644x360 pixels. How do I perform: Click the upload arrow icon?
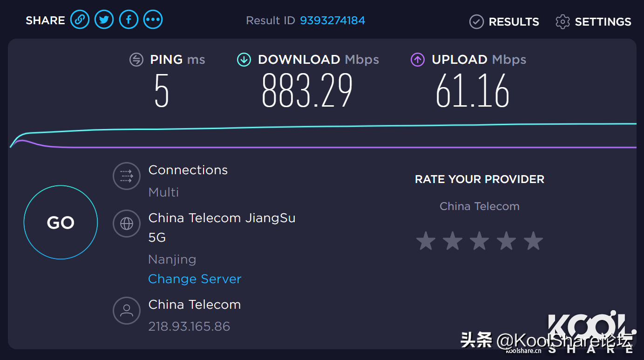click(418, 60)
